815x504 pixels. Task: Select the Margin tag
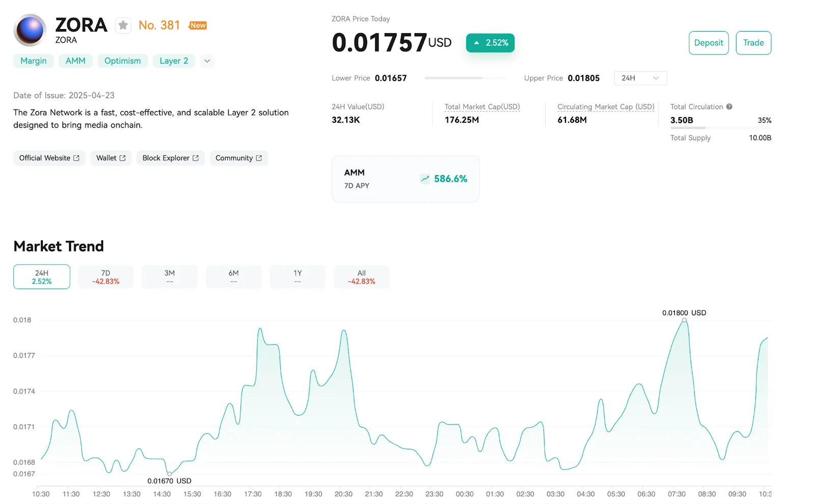coord(34,61)
